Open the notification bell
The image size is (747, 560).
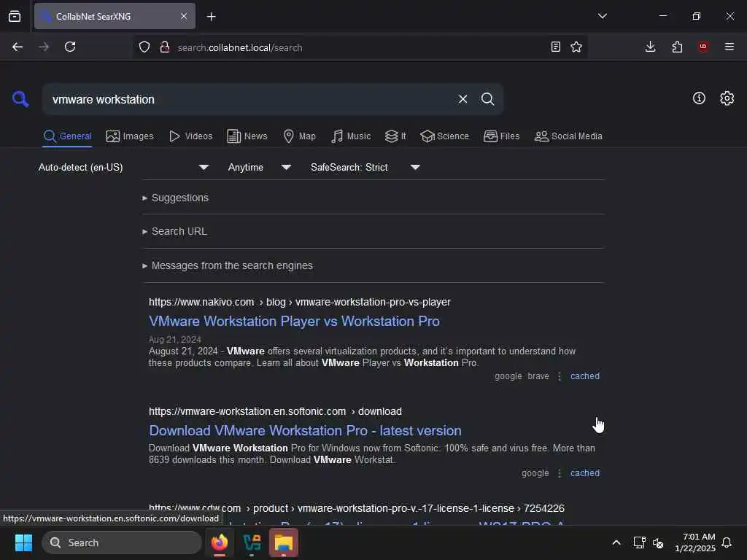[x=727, y=542]
